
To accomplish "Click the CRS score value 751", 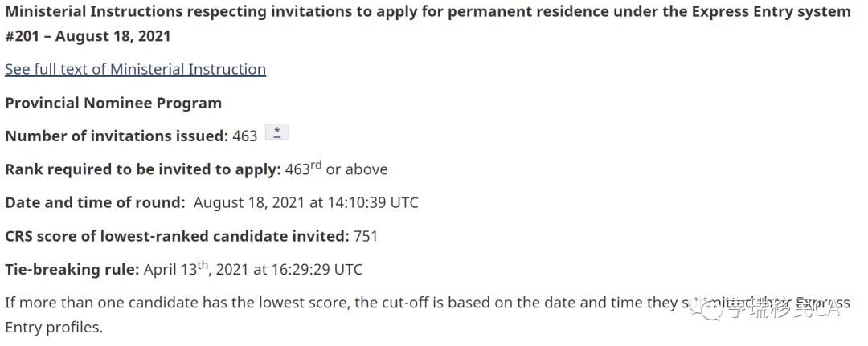I will 366,236.
